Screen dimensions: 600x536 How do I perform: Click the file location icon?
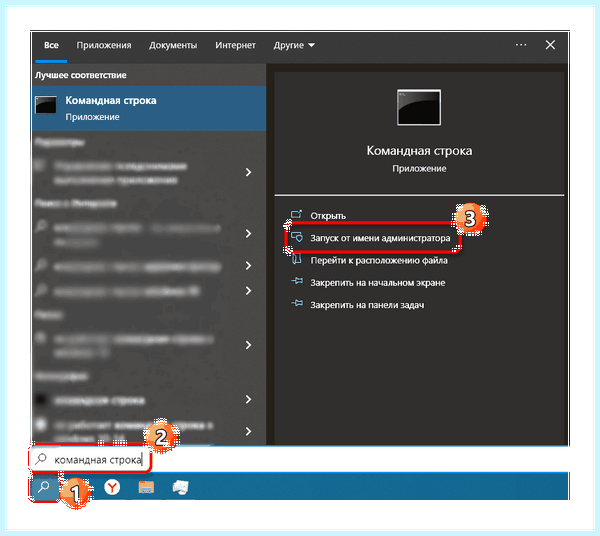tap(297, 259)
